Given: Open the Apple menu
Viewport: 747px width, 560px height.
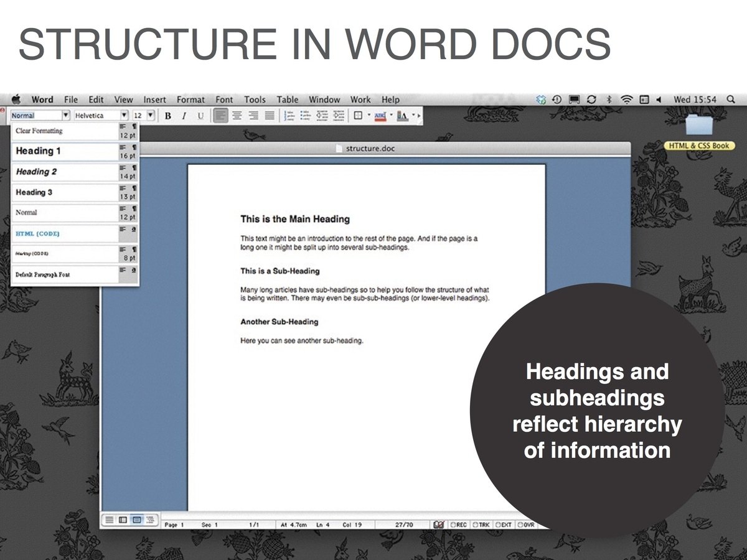Looking at the screenshot, I should pyautogui.click(x=16, y=100).
